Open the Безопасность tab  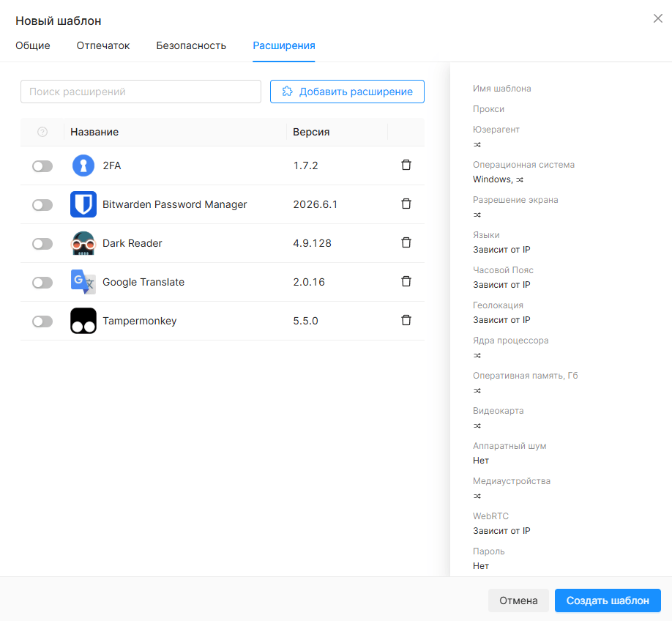coord(191,45)
